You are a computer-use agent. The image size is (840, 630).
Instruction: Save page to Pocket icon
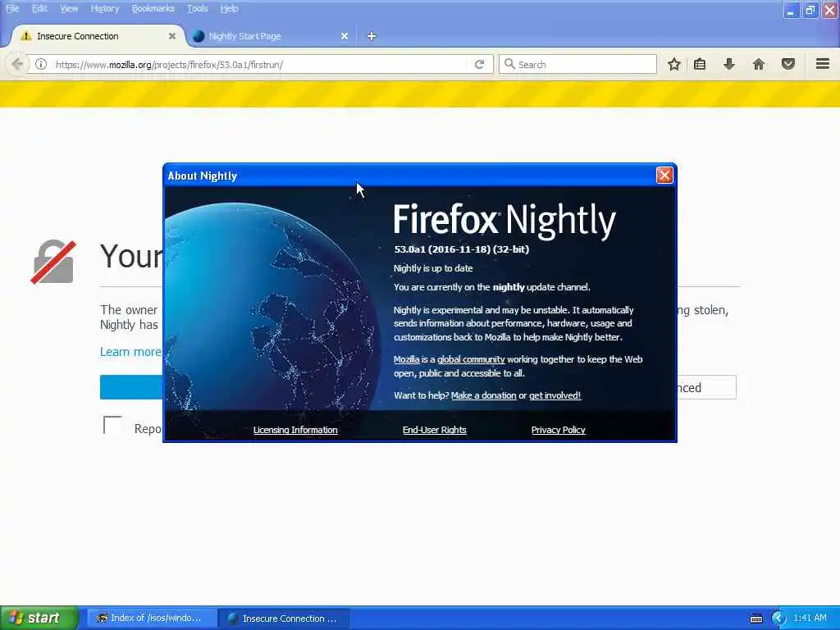pos(788,64)
